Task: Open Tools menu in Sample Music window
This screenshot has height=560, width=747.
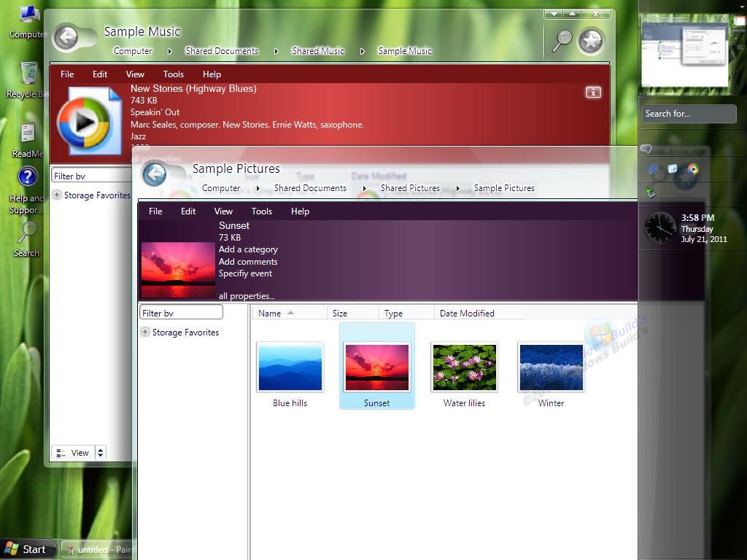Action: click(174, 74)
